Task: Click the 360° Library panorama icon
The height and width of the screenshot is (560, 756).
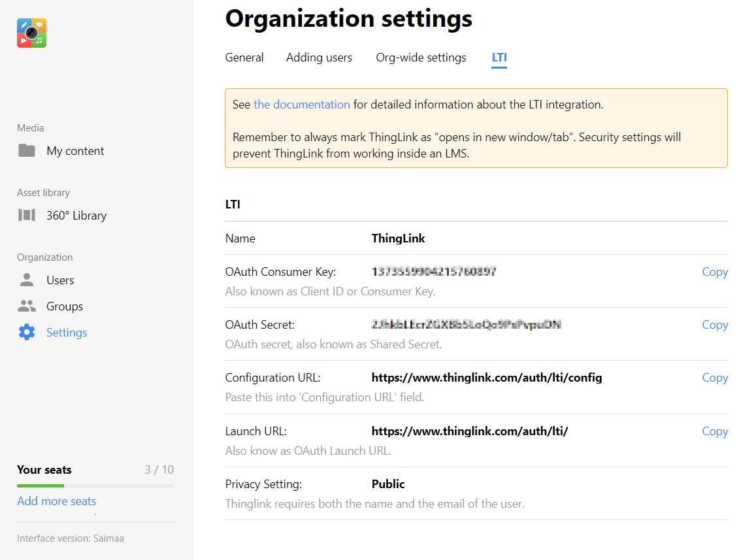Action: coord(27,215)
